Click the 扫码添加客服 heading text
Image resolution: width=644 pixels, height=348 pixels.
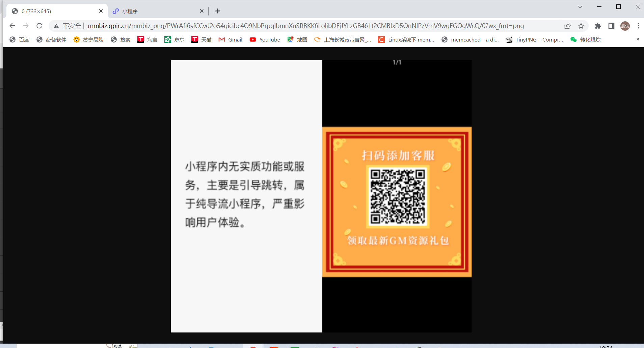pyautogui.click(x=398, y=156)
